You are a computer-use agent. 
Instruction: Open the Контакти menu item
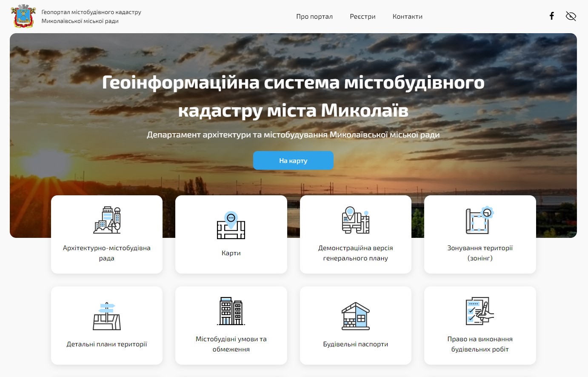[x=408, y=17]
